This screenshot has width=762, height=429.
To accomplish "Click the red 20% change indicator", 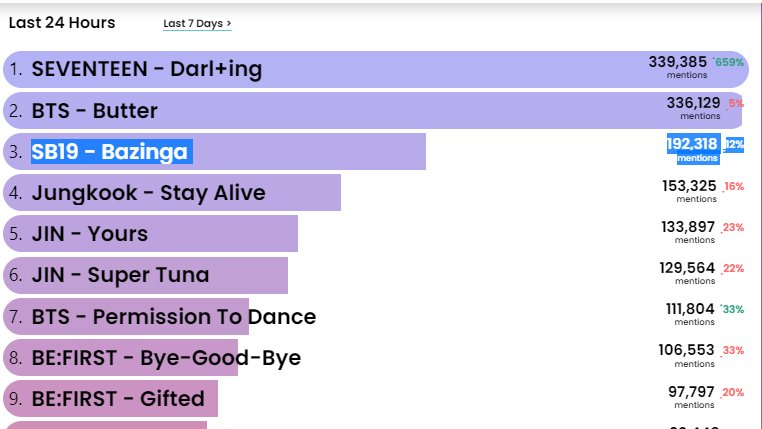I will [732, 392].
